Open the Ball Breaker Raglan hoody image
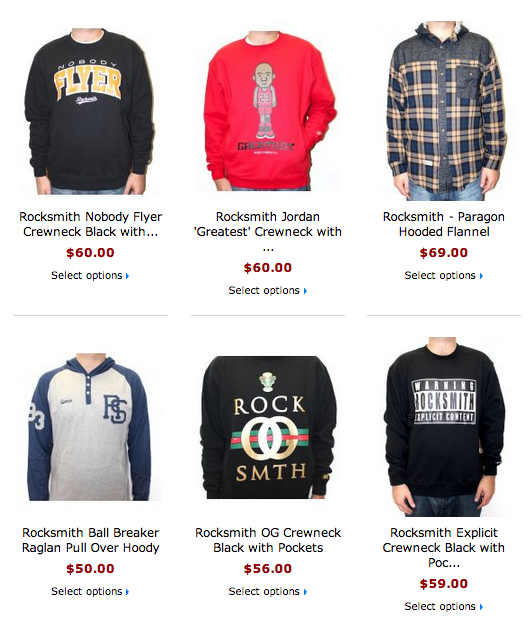The width and height of the screenshot is (530, 629). 90,427
